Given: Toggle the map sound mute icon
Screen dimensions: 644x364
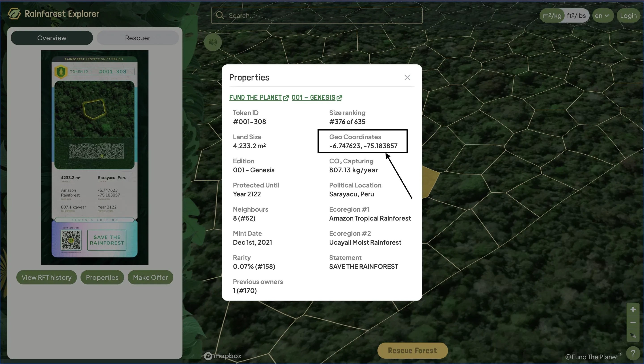Looking at the screenshot, I should pyautogui.click(x=213, y=42).
